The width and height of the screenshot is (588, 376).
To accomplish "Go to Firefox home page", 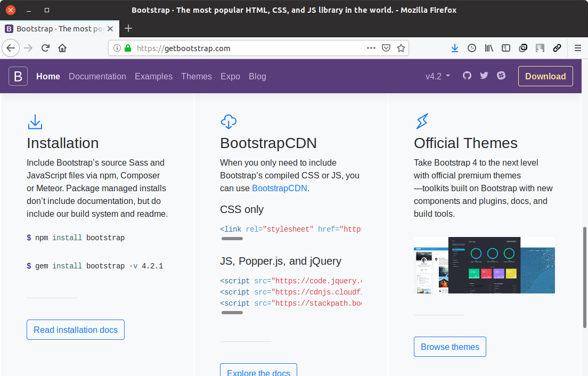I will click(62, 48).
